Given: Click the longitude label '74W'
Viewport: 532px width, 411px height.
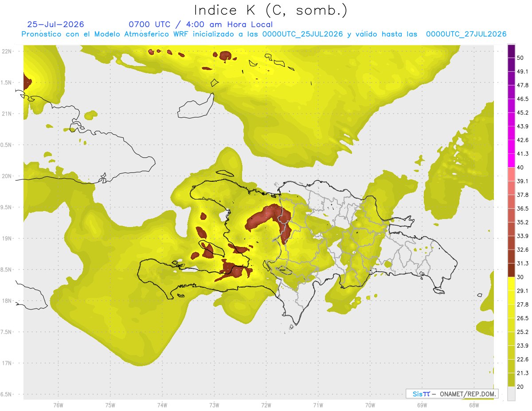Looking at the screenshot, I should [162, 405].
